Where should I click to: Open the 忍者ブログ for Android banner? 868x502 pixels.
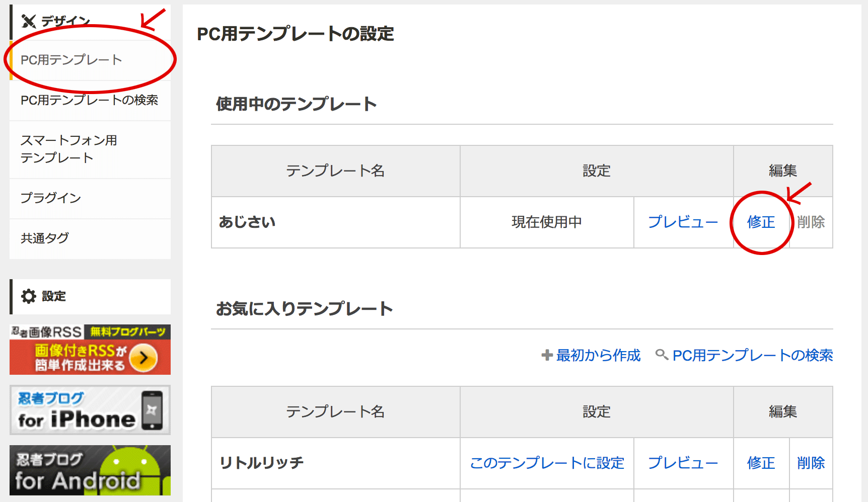coord(90,470)
